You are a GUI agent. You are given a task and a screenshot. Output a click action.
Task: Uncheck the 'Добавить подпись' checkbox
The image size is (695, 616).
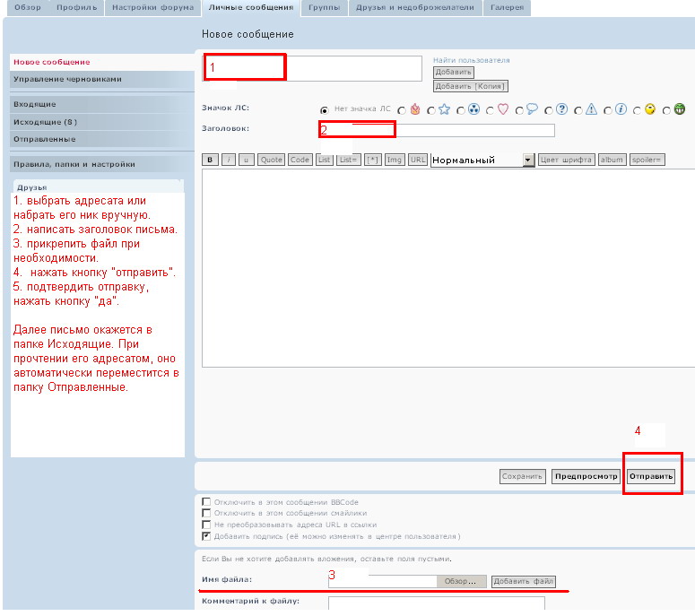(x=207, y=536)
